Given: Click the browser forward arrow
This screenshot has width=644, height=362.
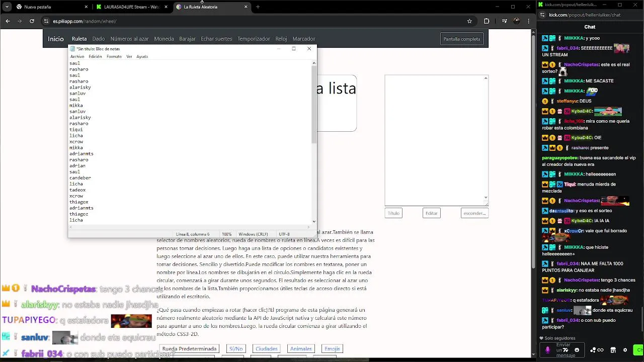Looking at the screenshot, I should pos(20,21).
